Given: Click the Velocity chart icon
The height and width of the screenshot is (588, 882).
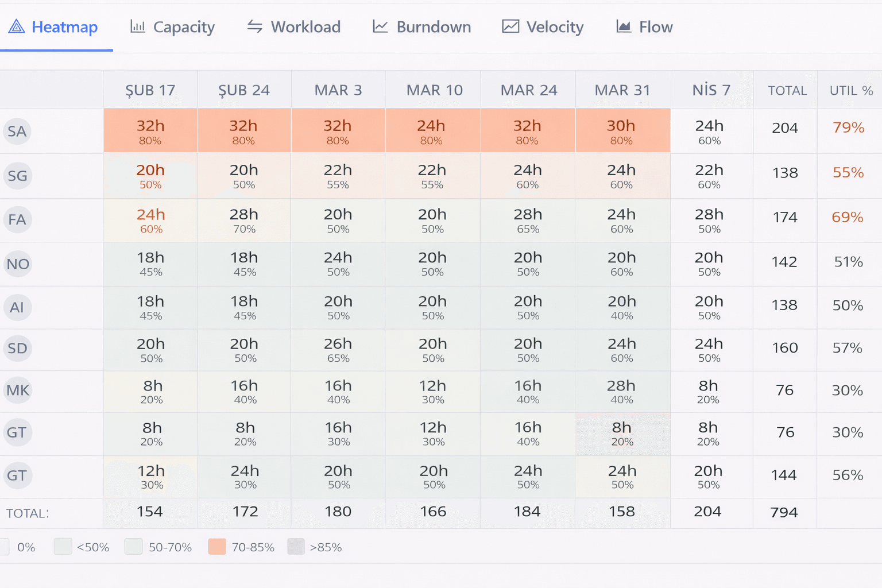Looking at the screenshot, I should [x=510, y=26].
